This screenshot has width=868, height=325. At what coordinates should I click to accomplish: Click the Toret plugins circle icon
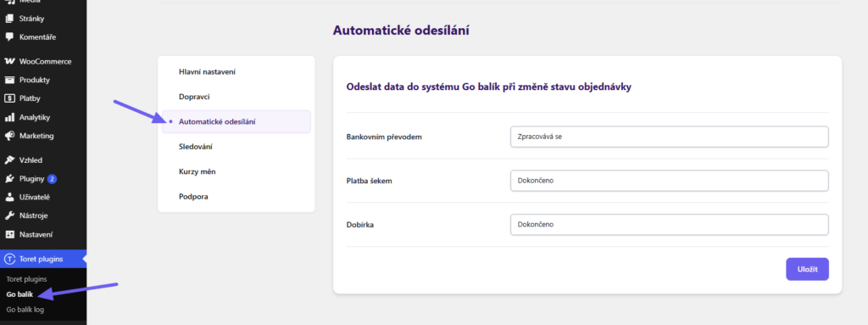tap(8, 259)
